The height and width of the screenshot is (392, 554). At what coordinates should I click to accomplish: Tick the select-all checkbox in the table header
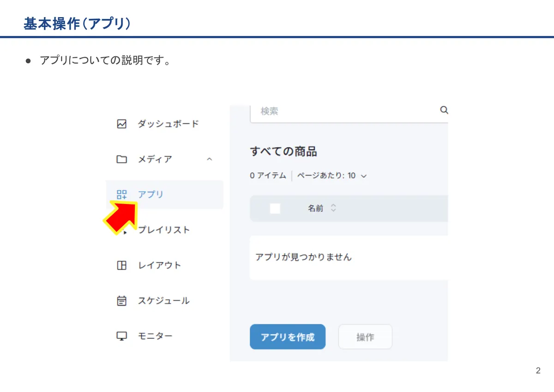pos(275,208)
